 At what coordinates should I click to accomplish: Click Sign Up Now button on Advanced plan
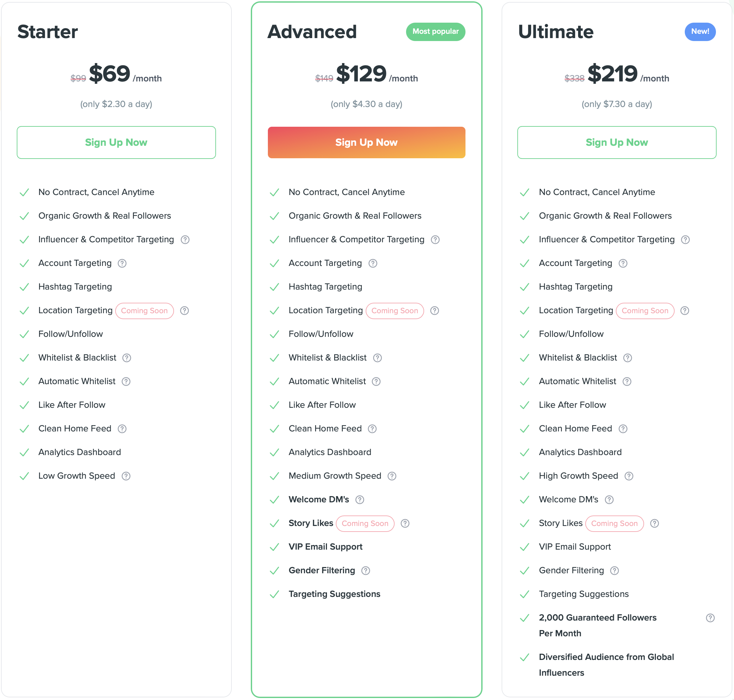coord(366,142)
